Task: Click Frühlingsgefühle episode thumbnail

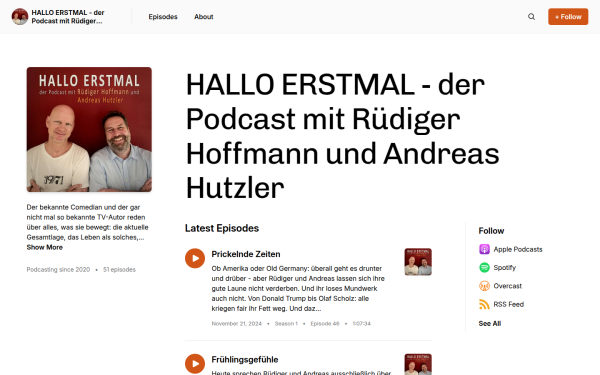Action: point(418,364)
